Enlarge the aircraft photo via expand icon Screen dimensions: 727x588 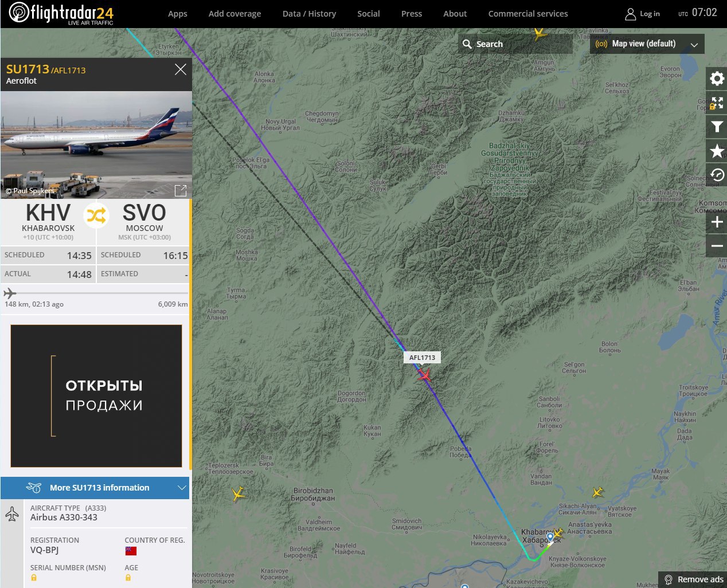tap(180, 190)
